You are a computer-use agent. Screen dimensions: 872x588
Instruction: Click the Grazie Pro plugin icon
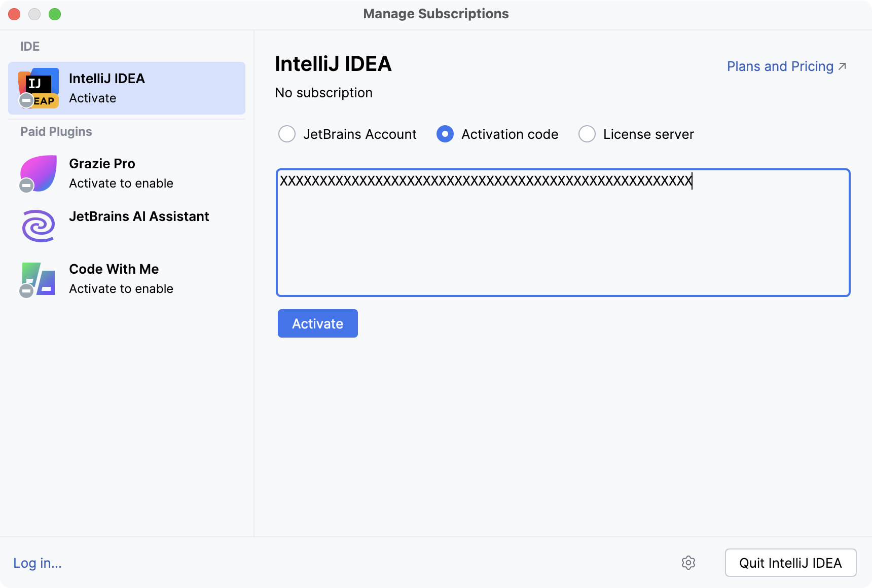(x=38, y=173)
